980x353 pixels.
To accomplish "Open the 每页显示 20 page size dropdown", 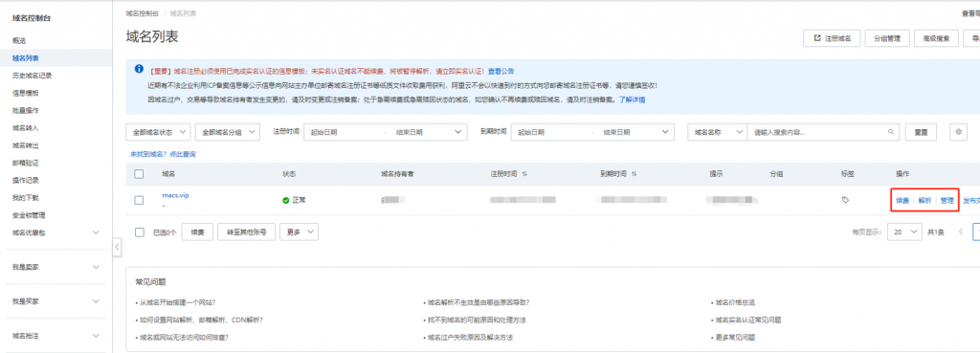I will pos(903,232).
